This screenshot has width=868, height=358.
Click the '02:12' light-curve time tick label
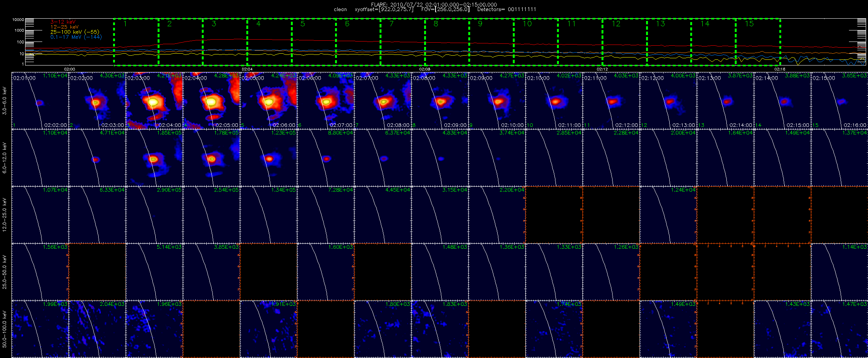pyautogui.click(x=602, y=69)
